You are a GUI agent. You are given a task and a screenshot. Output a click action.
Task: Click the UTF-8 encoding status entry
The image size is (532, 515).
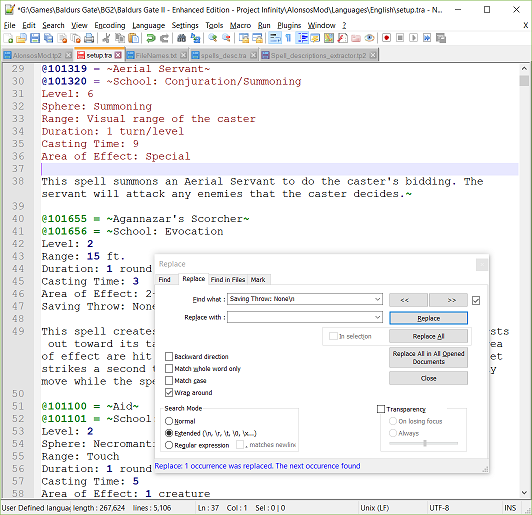click(439, 508)
